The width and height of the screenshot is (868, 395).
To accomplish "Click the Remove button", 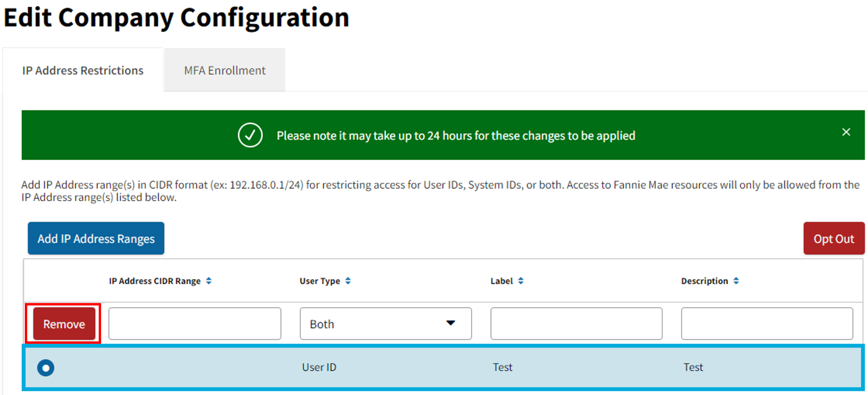I will [63, 323].
